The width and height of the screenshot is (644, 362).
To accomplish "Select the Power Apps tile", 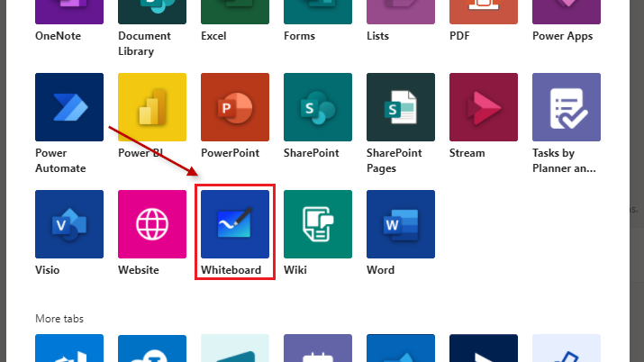I will tap(567, 12).
